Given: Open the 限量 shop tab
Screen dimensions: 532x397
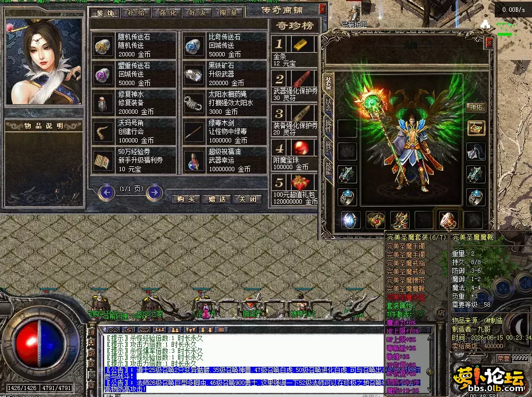Looking at the screenshot, I should click(x=229, y=13).
